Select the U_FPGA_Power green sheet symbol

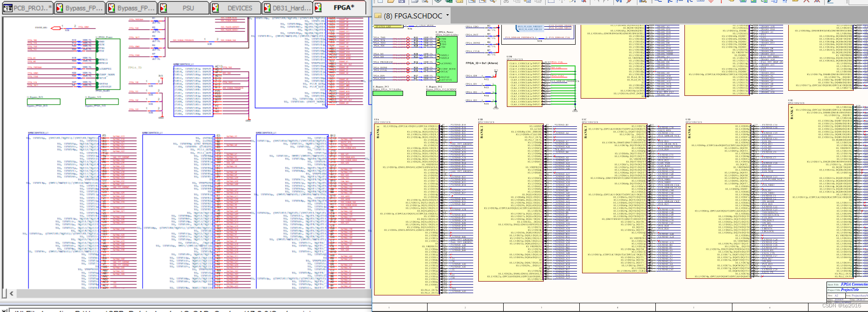point(447,59)
